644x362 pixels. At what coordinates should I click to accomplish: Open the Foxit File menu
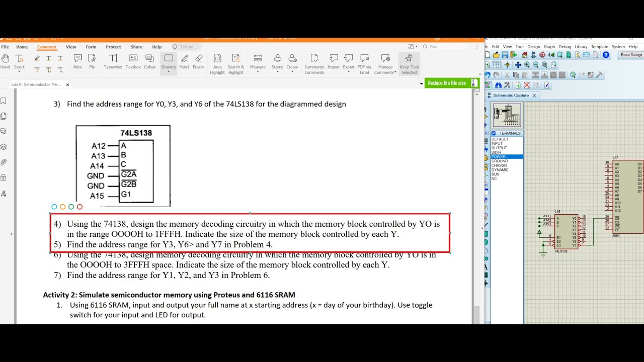(x=5, y=47)
